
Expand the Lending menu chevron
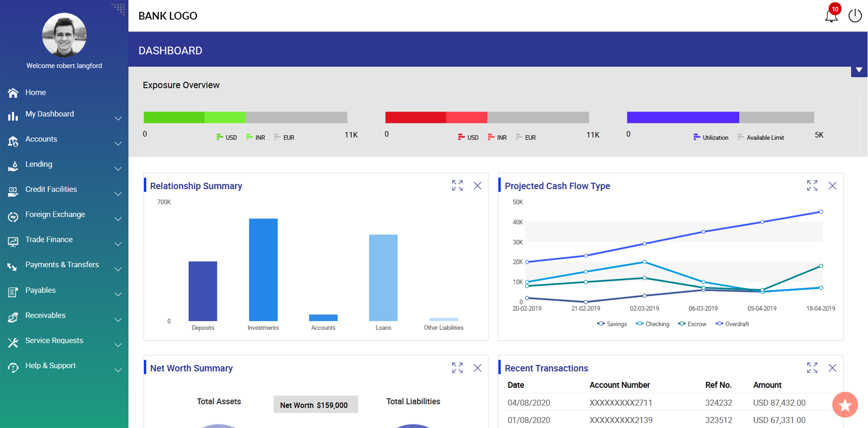coord(118,169)
